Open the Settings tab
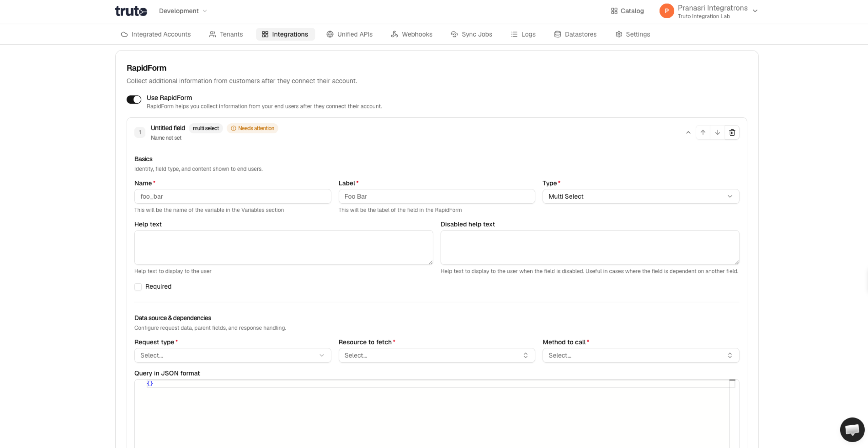The image size is (868, 448). point(633,34)
